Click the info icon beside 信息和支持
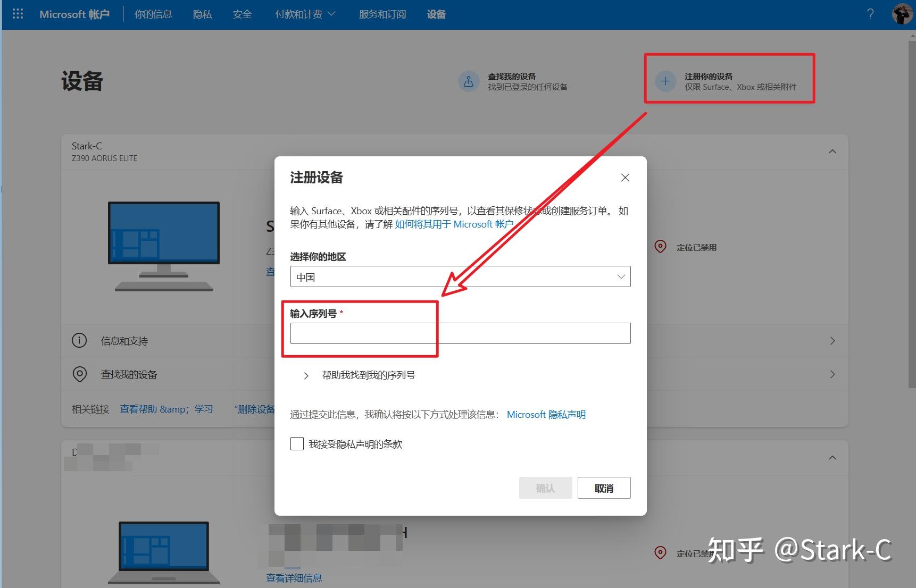Screen dimensions: 916x588 [x=79, y=340]
